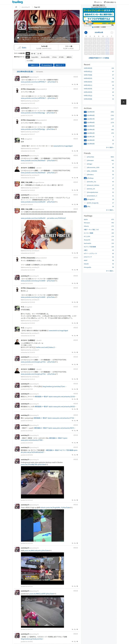The image size is (129, 644).
Task: Click 次のページ button
Action: (60, 65)
